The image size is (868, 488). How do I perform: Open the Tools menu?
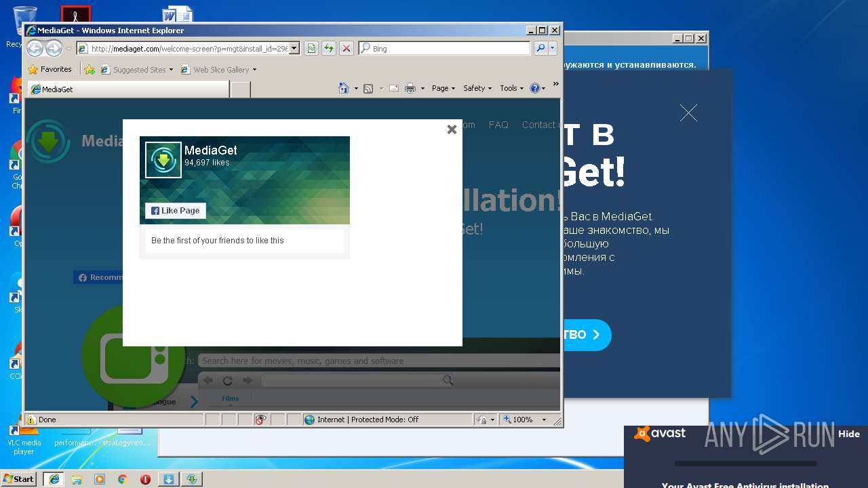click(512, 88)
